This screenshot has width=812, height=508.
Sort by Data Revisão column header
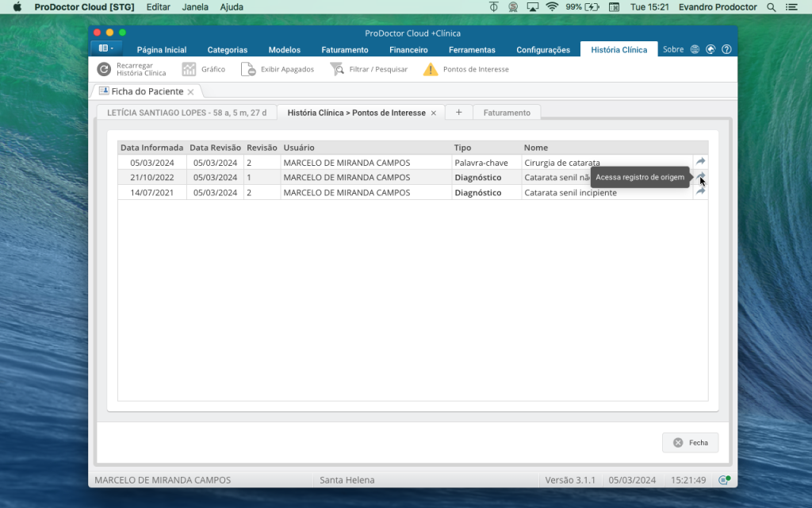(216, 148)
